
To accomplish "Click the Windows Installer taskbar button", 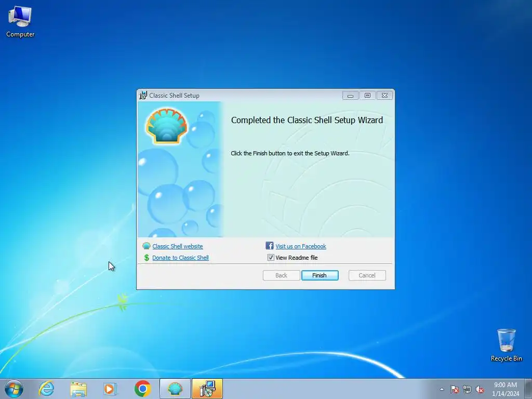I will (207, 389).
